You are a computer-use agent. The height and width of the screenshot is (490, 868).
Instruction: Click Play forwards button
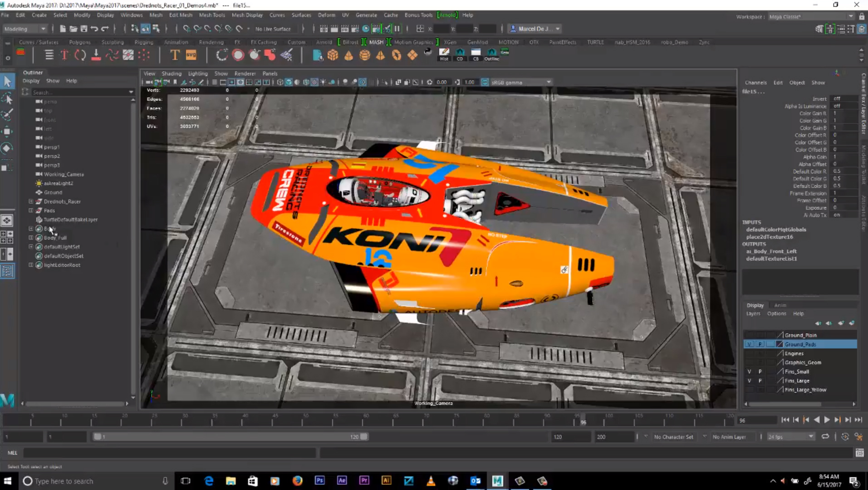click(827, 420)
